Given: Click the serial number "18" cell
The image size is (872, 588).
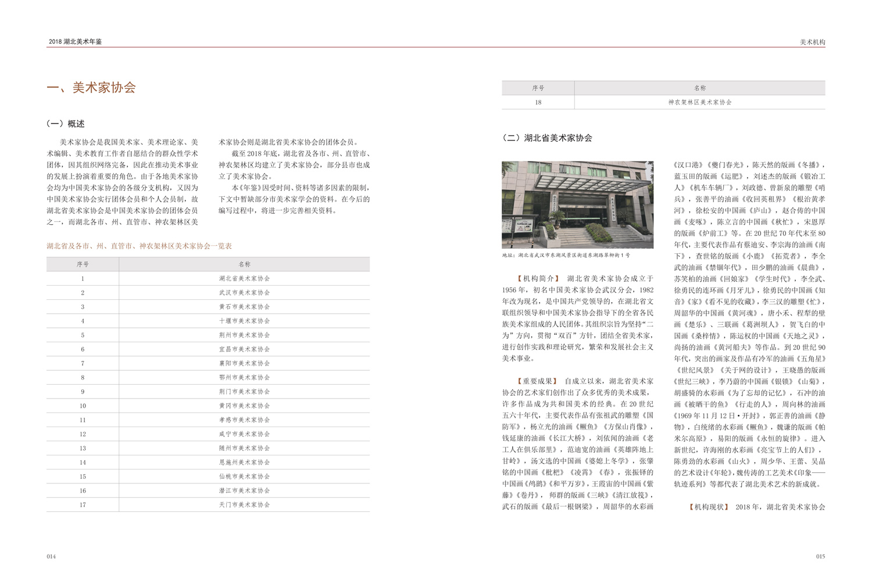Looking at the screenshot, I should pyautogui.click(x=538, y=102).
